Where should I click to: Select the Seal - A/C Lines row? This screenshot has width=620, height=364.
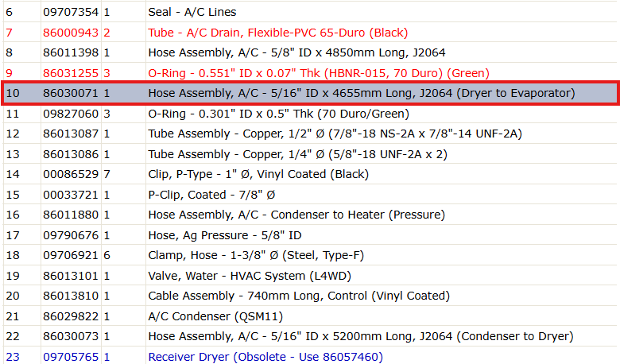310,12
